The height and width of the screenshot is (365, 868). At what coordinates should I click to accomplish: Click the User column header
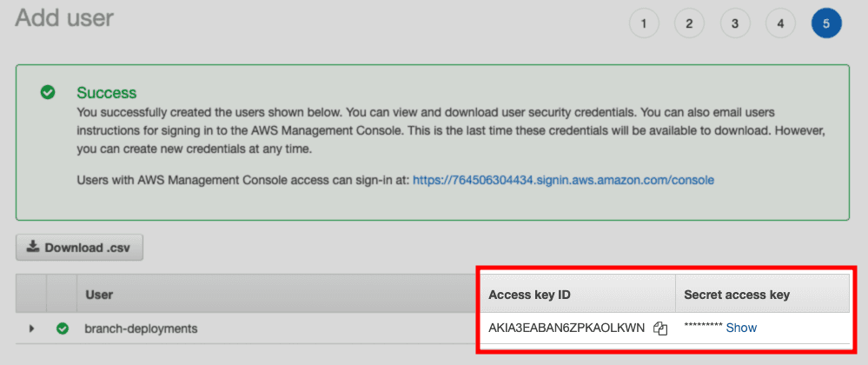[99, 295]
